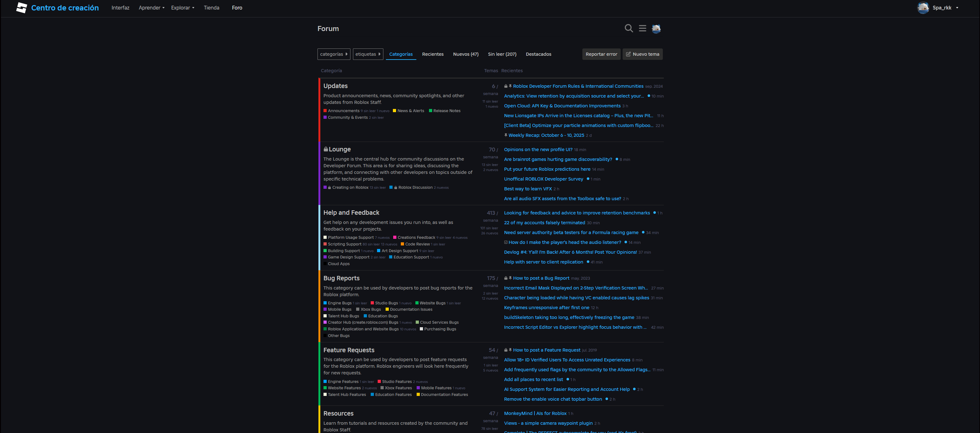Screen dimensions: 980x433
Task: Click the red Announcements category swatch
Action: click(x=325, y=111)
